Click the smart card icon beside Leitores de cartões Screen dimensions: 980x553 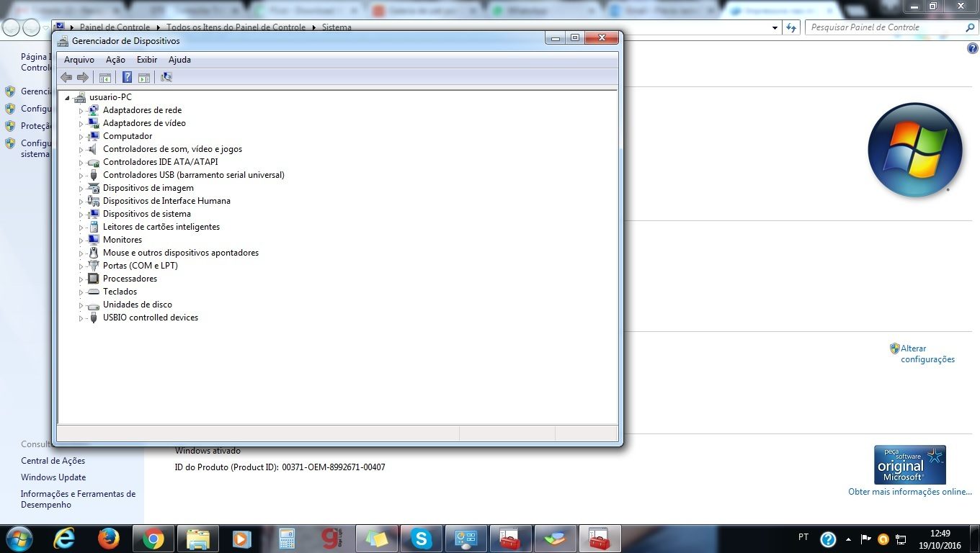(x=93, y=227)
